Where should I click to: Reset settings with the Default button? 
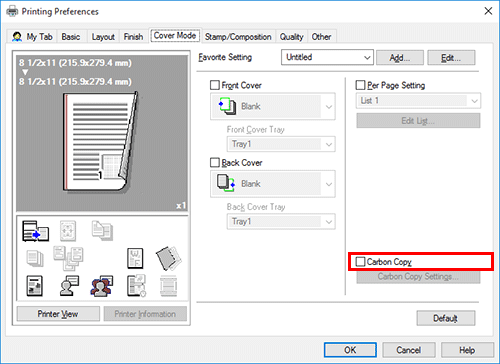[446, 318]
